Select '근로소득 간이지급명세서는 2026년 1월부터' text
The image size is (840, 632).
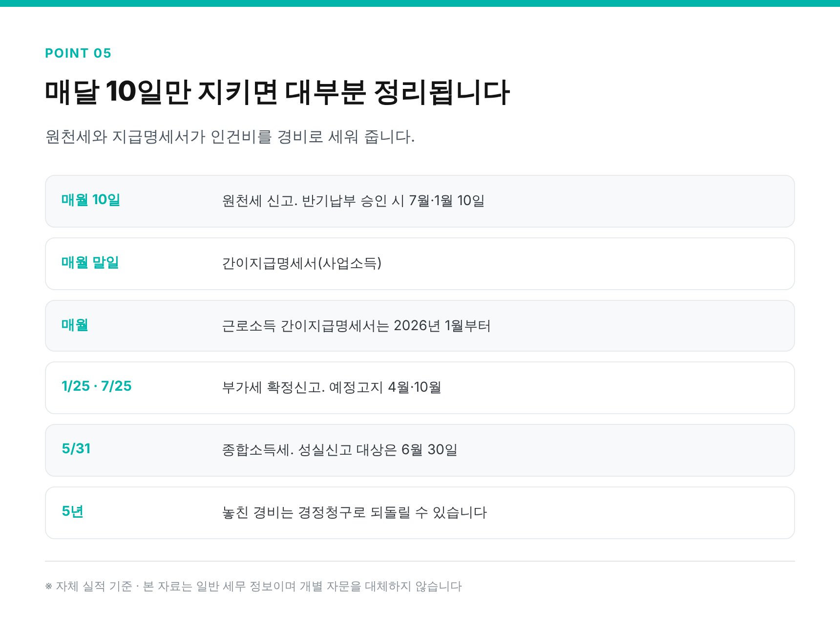[x=356, y=326]
